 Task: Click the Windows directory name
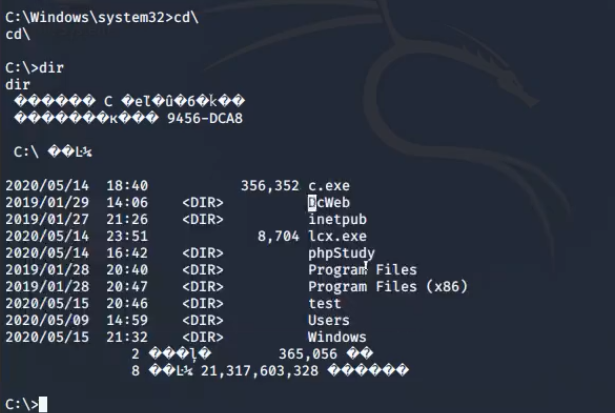click(336, 337)
